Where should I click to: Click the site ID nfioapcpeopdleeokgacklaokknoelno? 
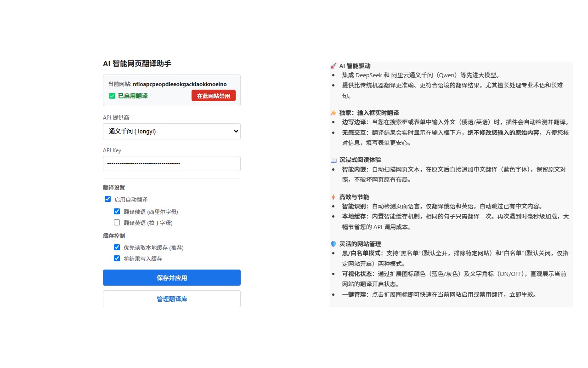point(180,84)
